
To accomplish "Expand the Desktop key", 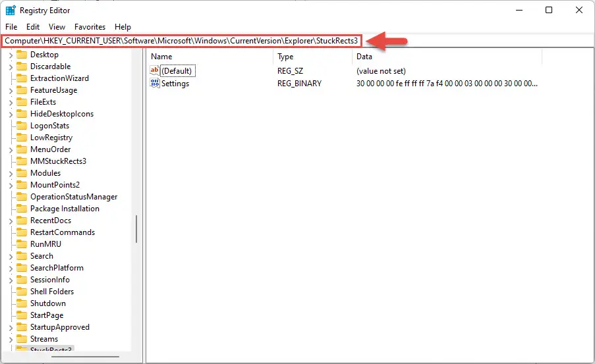I will [x=11, y=55].
